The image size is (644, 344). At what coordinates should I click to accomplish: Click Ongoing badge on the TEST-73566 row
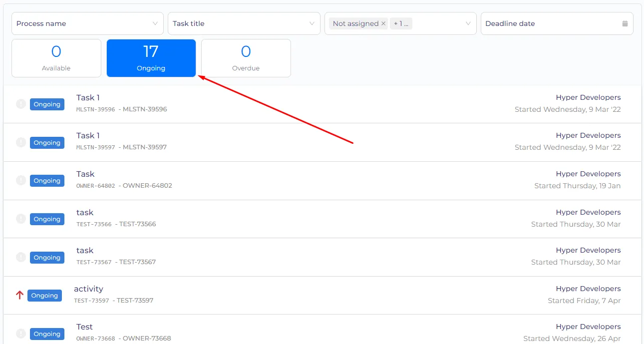47,219
